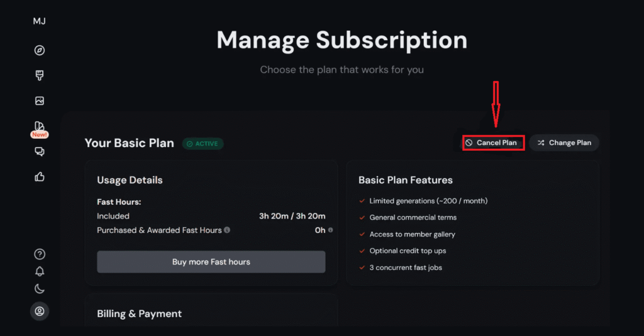
Task: Click info icon beside Purchased & Awarded Fast Hours
Action: (x=227, y=230)
